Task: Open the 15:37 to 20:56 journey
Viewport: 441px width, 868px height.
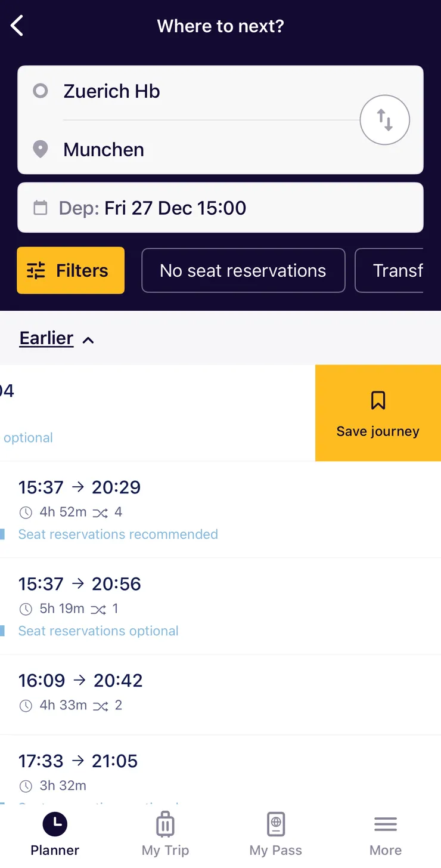Action: (220, 607)
